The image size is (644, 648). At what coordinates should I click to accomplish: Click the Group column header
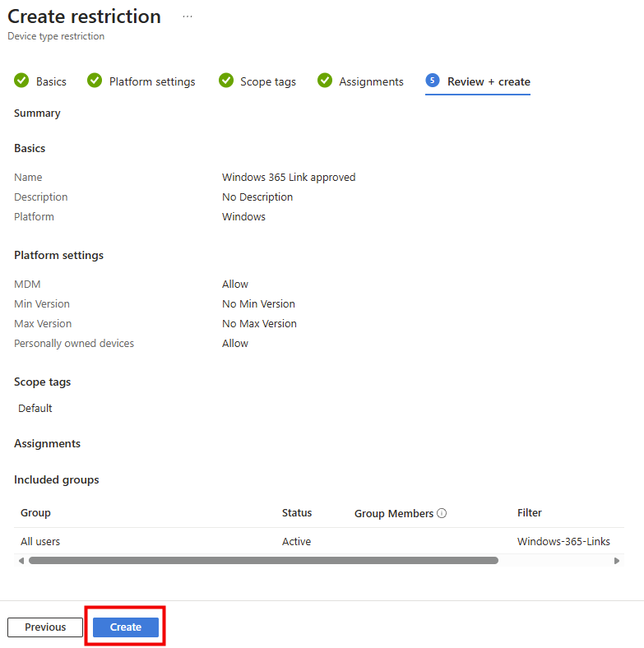point(35,513)
